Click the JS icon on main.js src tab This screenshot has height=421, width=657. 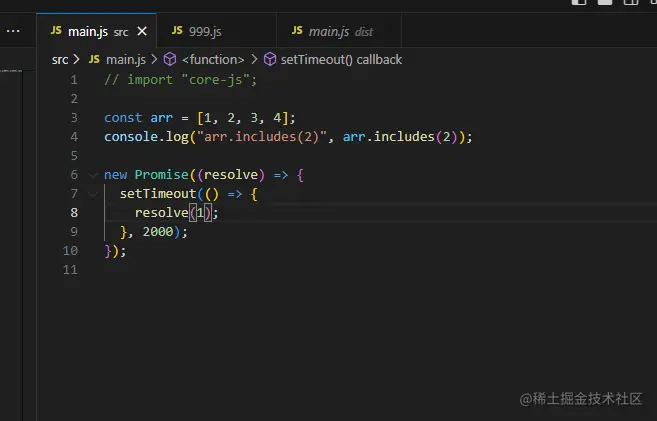[x=56, y=30]
